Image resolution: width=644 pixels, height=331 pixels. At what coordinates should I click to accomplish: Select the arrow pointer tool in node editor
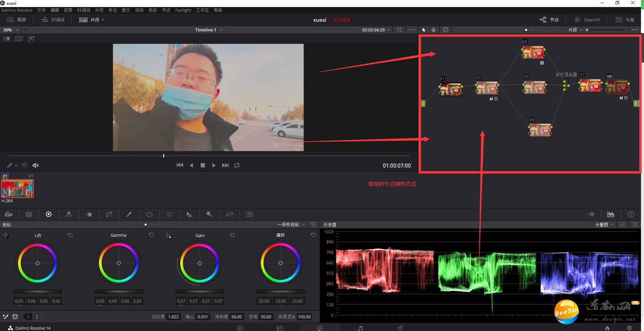point(424,30)
